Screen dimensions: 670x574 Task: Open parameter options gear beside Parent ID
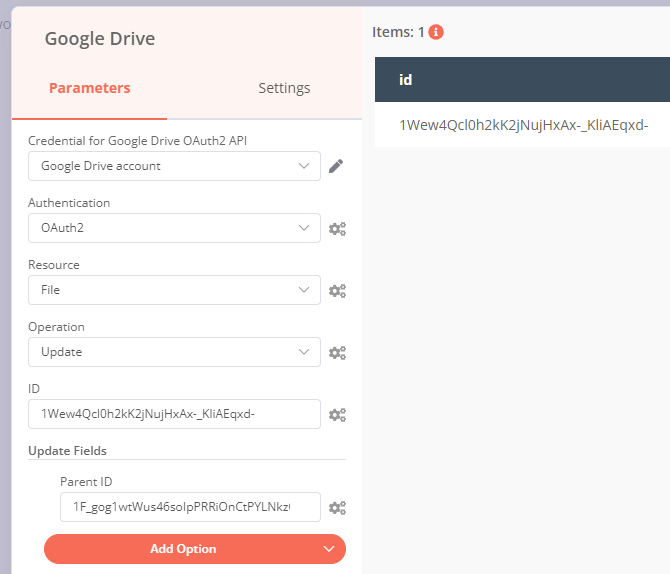(x=337, y=508)
